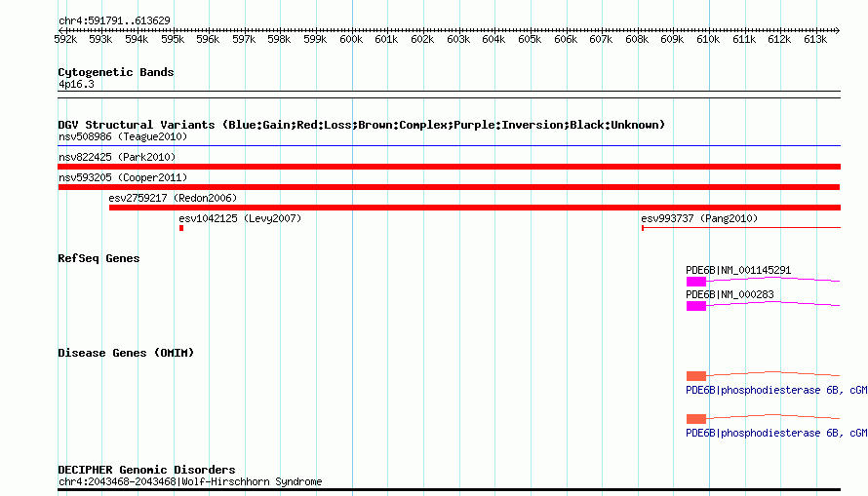Select the PDE6B|NM_001145291 transcript label
The height and width of the screenshot is (496, 868).
coord(738,270)
